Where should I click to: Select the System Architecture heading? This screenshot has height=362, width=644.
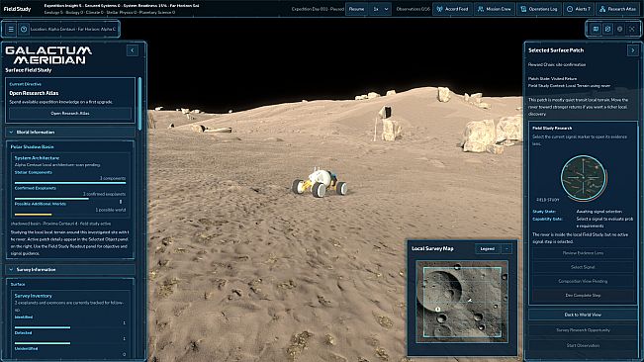[x=37, y=157]
